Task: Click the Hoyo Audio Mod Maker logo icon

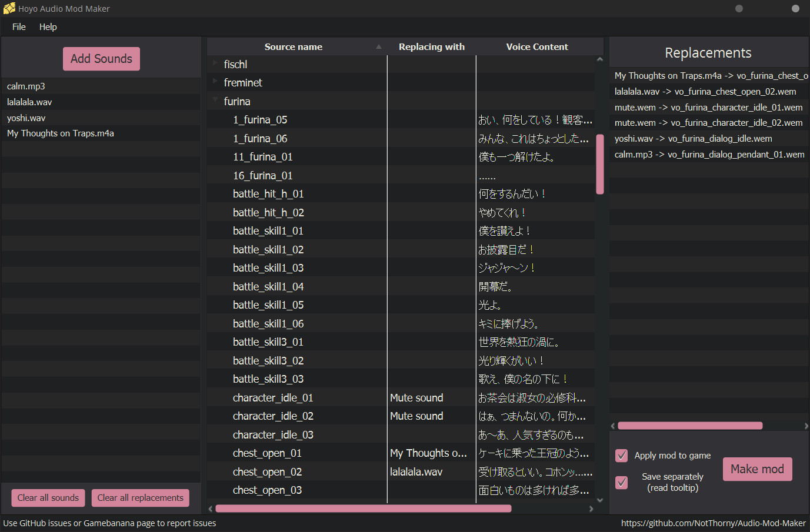Action: (x=9, y=8)
